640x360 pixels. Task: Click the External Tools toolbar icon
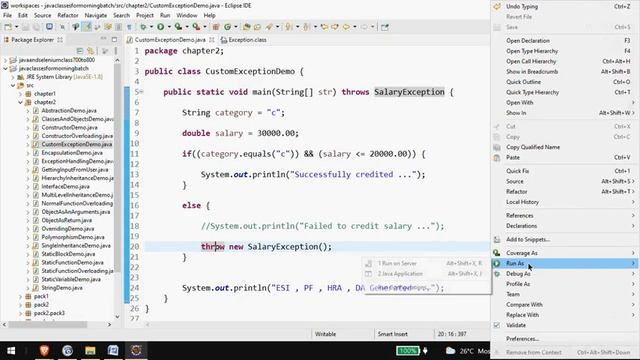[196, 27]
